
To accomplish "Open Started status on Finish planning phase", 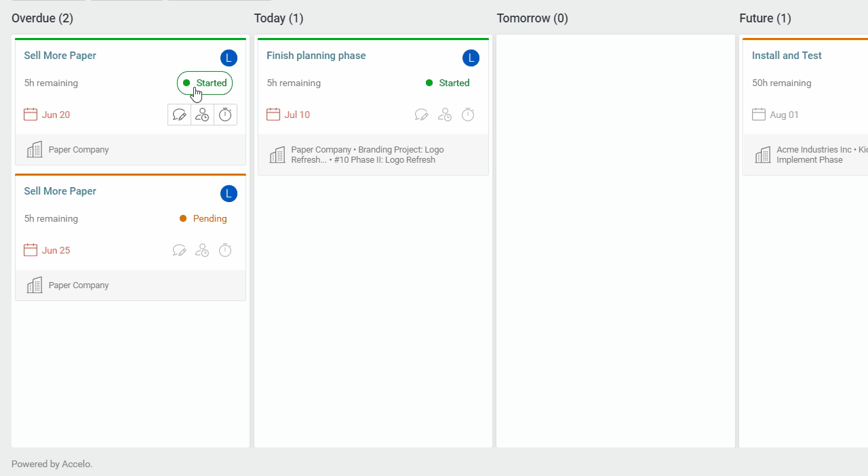I will [x=448, y=83].
